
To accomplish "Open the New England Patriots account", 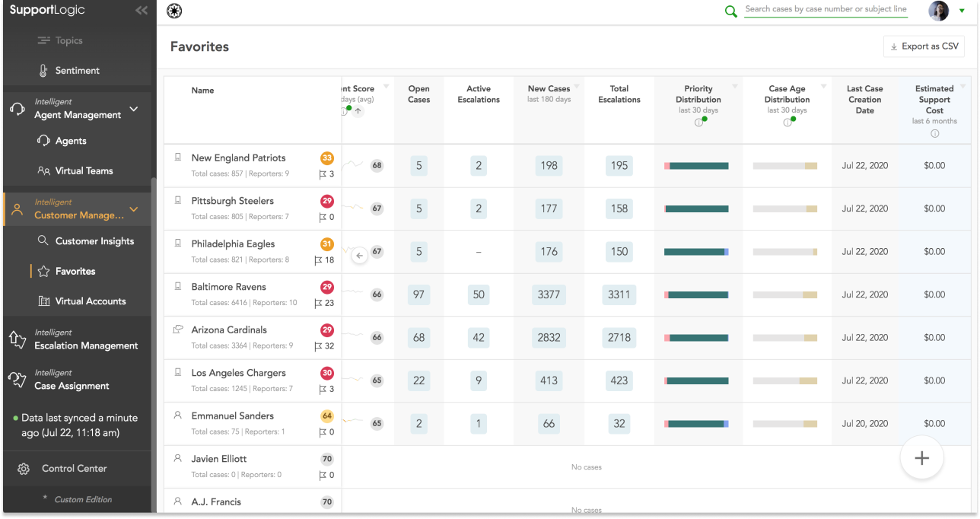I will pyautogui.click(x=238, y=158).
